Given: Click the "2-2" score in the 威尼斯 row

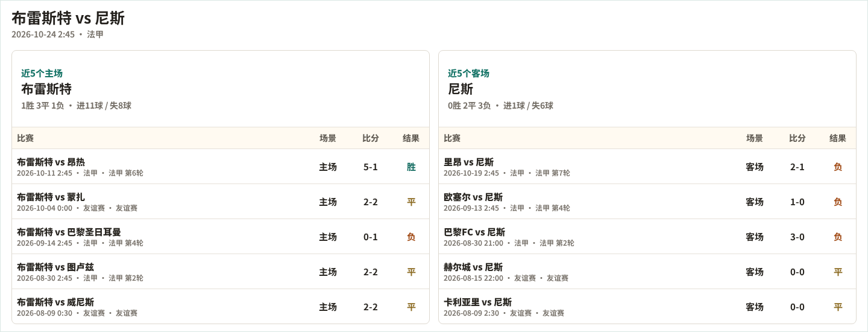Looking at the screenshot, I should point(371,307).
